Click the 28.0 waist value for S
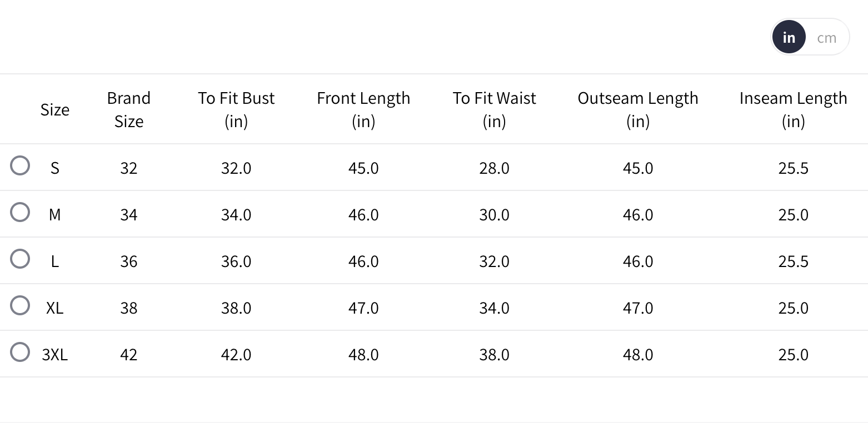 click(x=494, y=168)
